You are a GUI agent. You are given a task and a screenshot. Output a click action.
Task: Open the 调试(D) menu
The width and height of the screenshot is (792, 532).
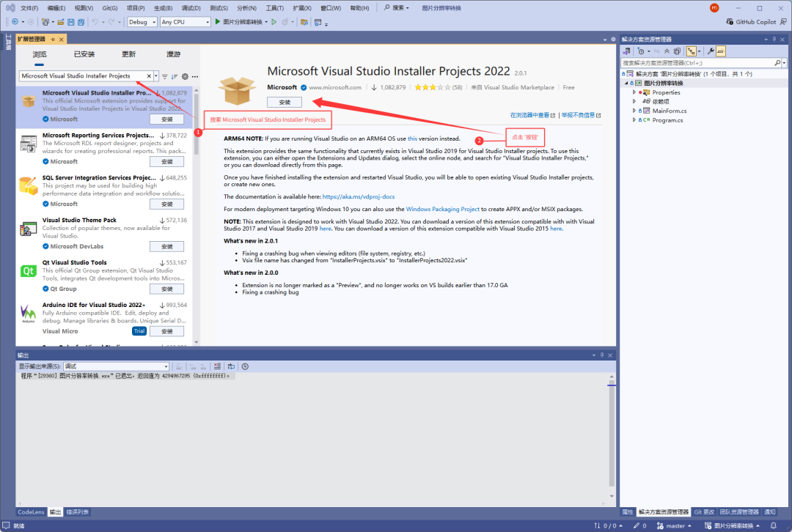pos(191,8)
